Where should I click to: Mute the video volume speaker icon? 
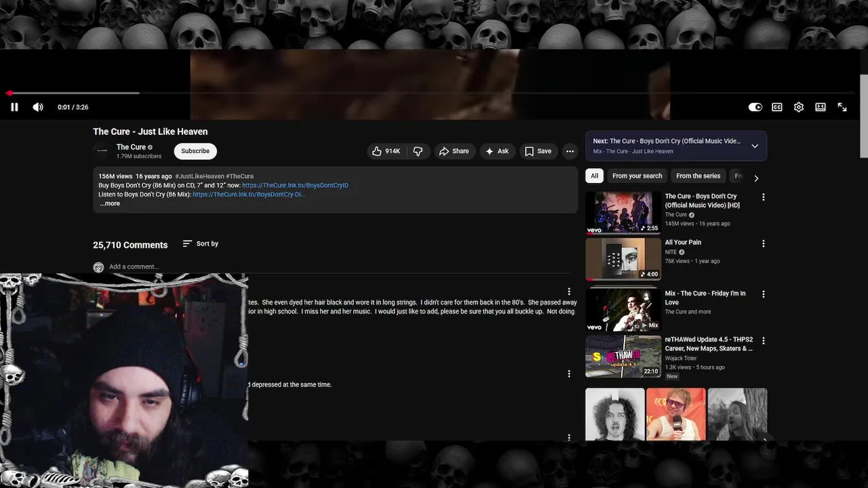38,107
